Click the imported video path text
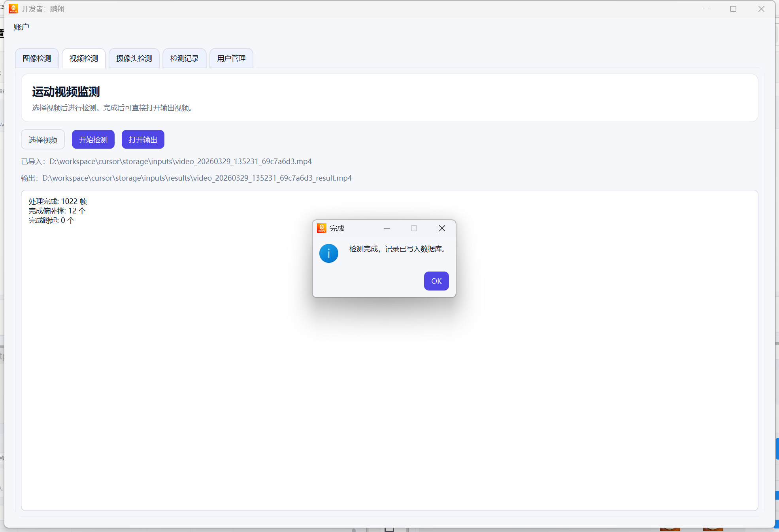Viewport: 779px width, 532px height. coord(180,162)
